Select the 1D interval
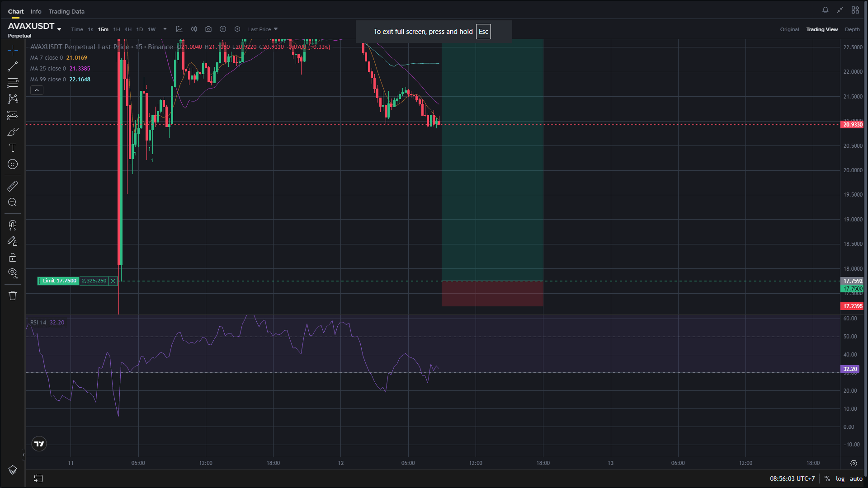 point(140,29)
